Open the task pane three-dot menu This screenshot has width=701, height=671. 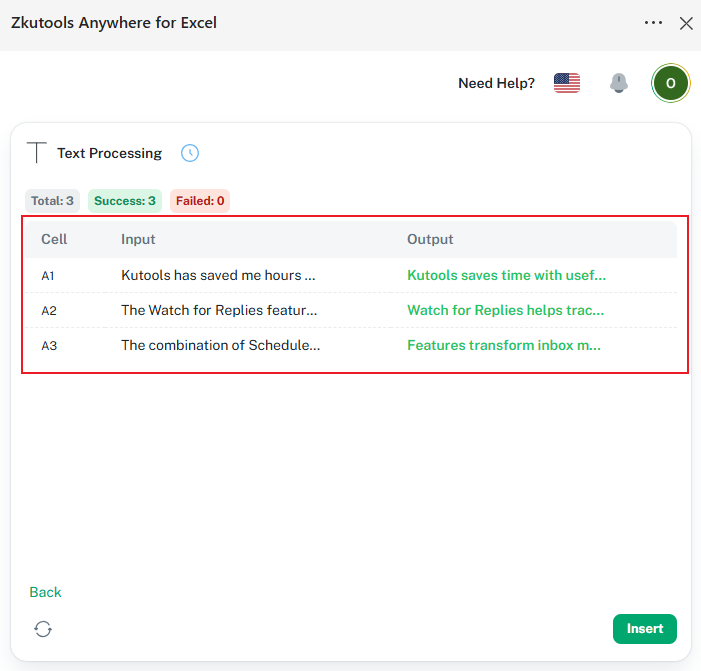[653, 22]
